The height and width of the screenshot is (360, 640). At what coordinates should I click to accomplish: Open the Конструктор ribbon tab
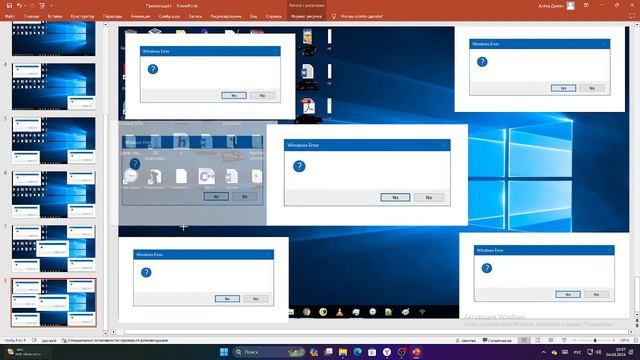[82, 16]
